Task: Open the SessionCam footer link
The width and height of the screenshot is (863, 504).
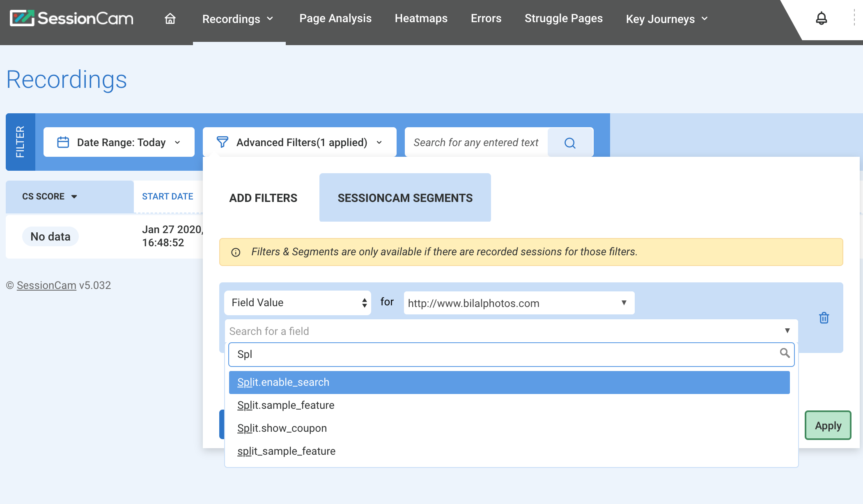Action: [46, 285]
